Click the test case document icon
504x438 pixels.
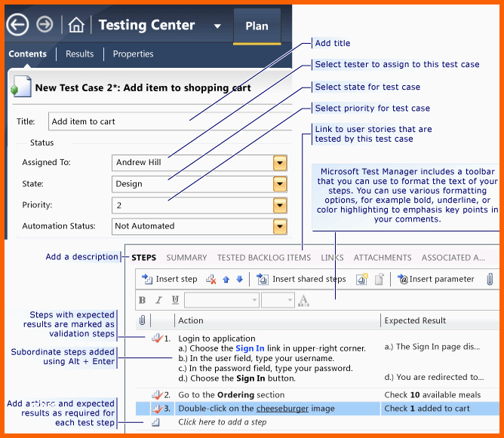click(x=21, y=86)
